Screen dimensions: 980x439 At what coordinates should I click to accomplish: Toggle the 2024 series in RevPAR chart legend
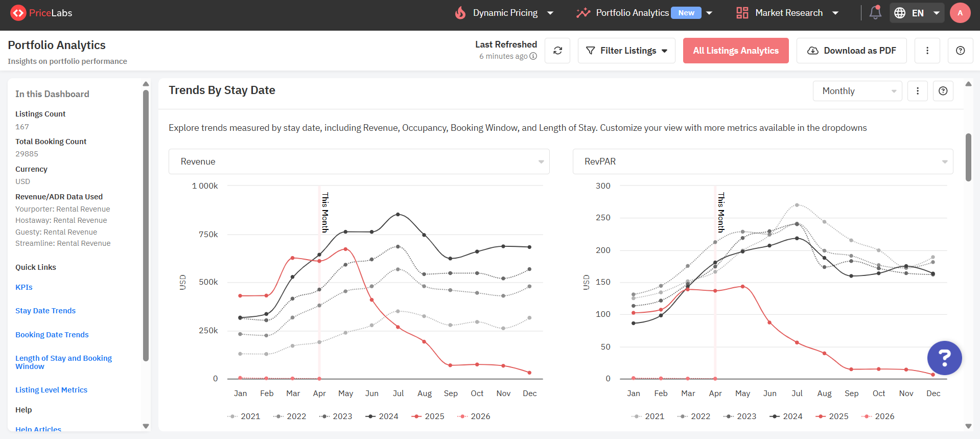(786, 417)
